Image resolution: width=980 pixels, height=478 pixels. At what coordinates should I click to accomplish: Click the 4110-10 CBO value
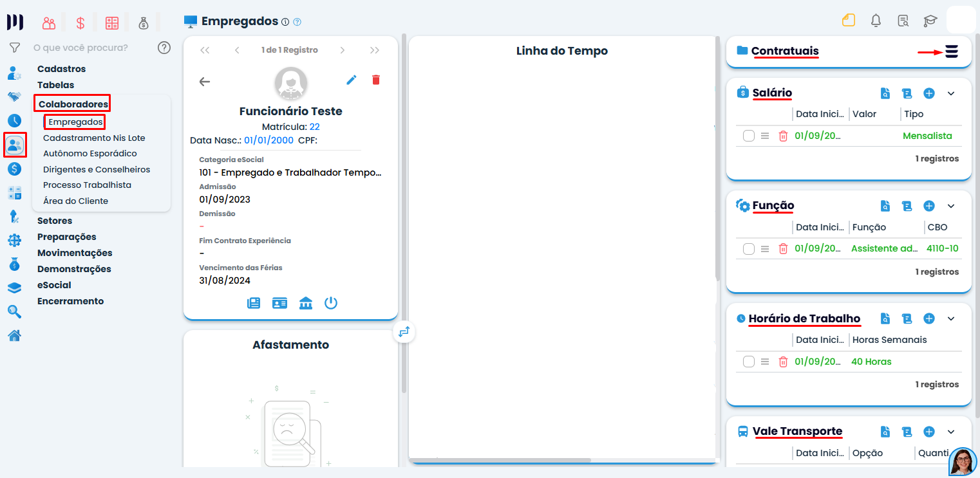pyautogui.click(x=942, y=248)
